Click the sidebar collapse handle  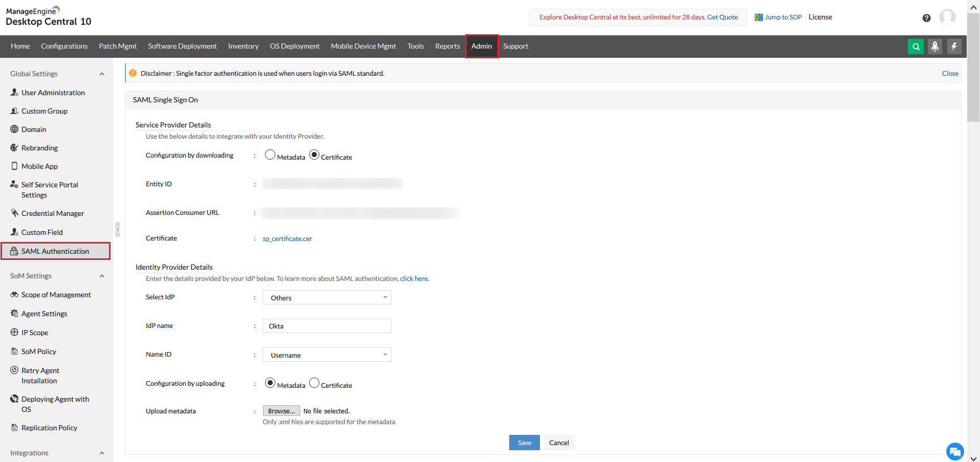[x=117, y=230]
